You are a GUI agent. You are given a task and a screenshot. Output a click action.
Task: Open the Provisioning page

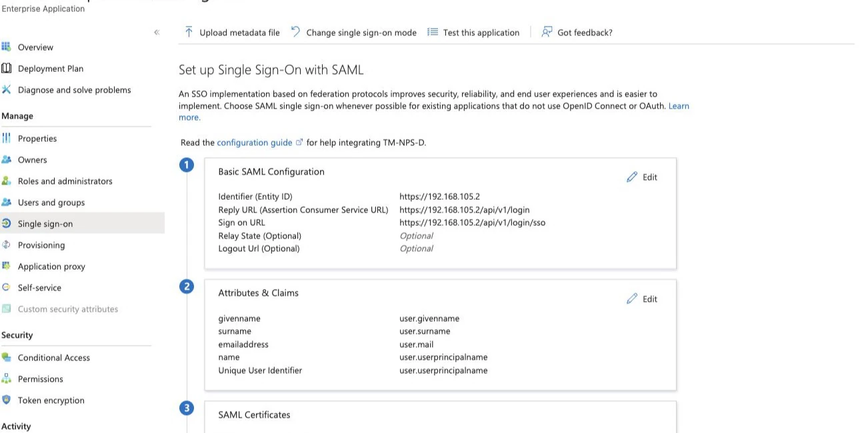click(41, 245)
